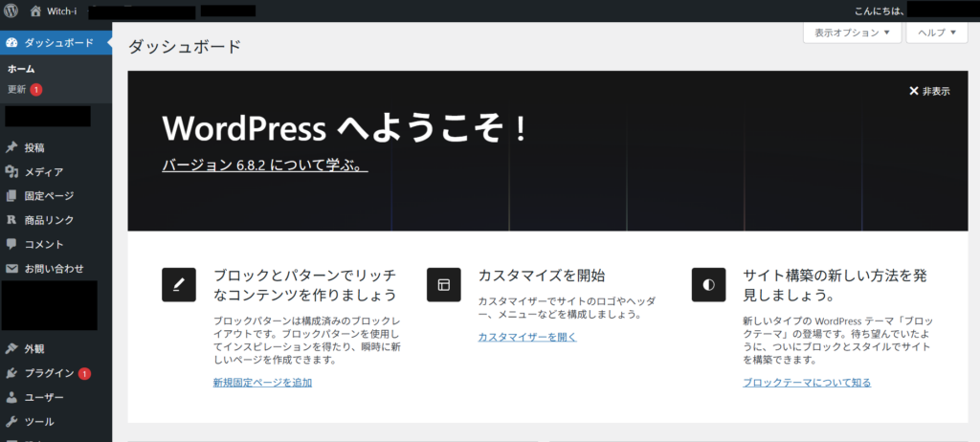Click the speech bubble icon for コメント

(11, 244)
